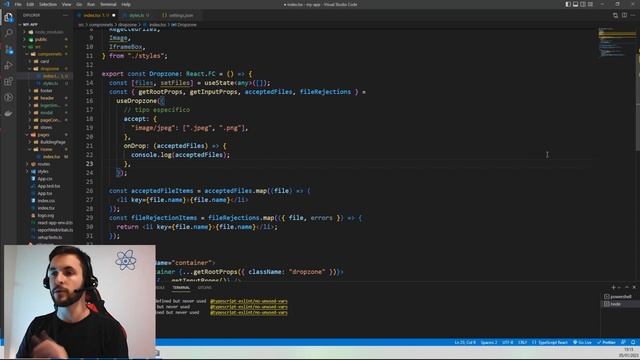The height and width of the screenshot is (360, 640).
Task: Open the Explorer view in activity bar
Action: click(9, 17)
